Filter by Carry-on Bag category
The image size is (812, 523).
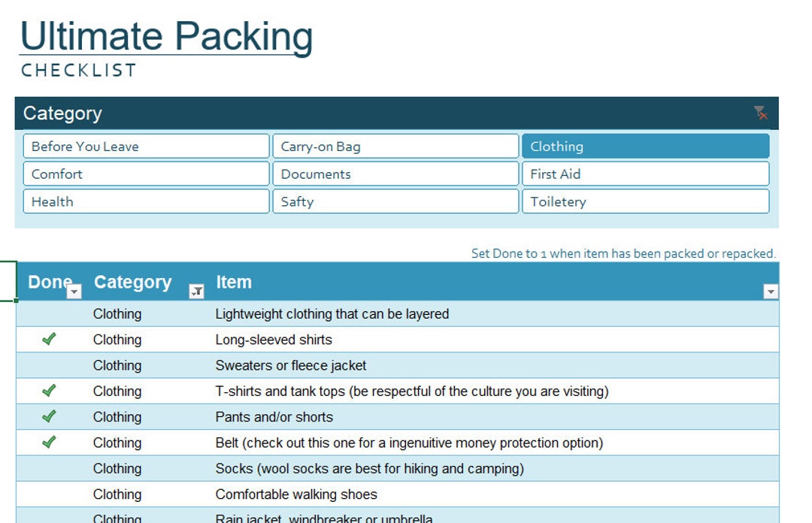click(x=395, y=146)
